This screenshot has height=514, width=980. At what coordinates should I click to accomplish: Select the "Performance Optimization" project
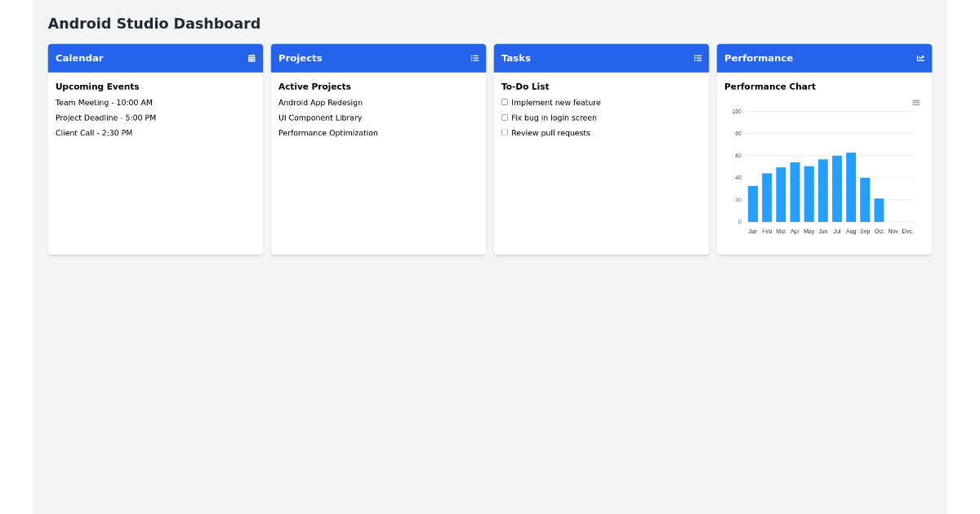pos(327,132)
